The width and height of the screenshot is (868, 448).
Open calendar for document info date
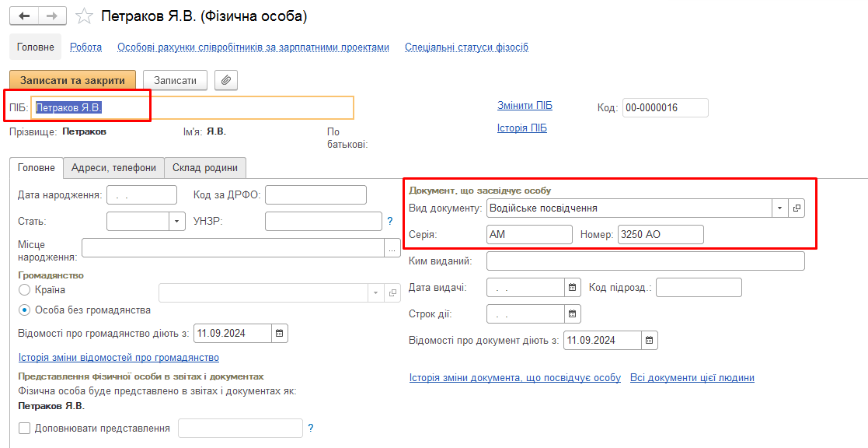click(650, 340)
